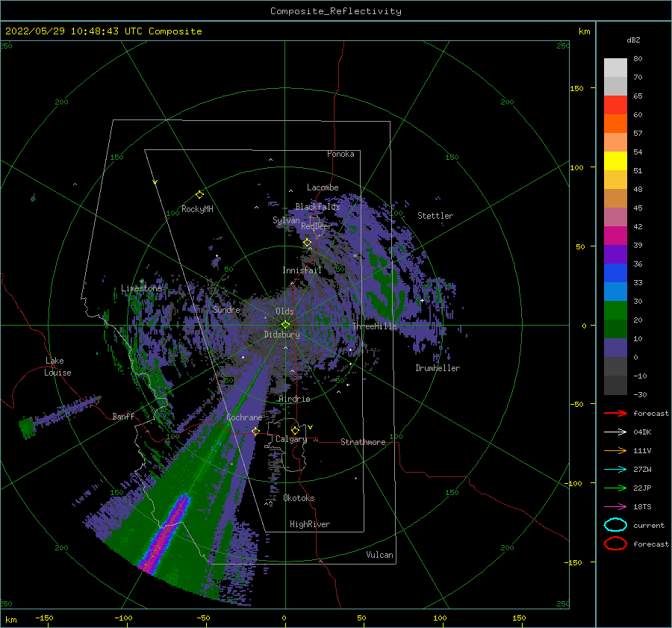
Task: Click the RockyMH map label
Action: [x=197, y=209]
